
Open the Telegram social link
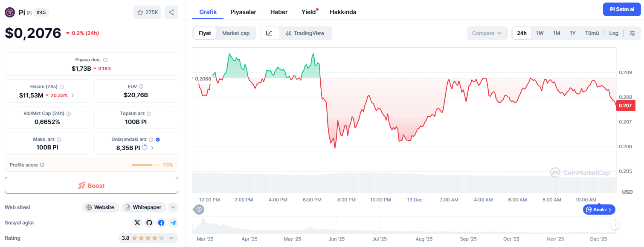coord(173,223)
